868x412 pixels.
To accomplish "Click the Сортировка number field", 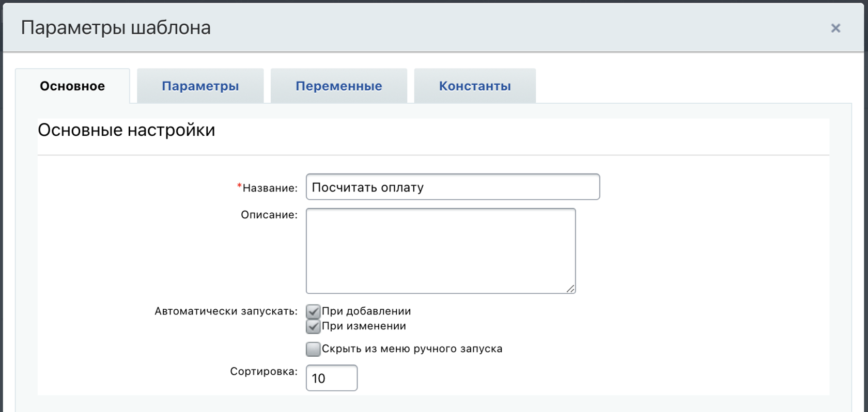I will coord(332,378).
